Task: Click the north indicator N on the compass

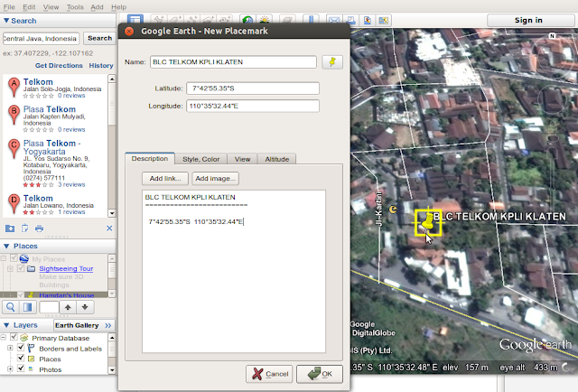Action: [x=552, y=36]
